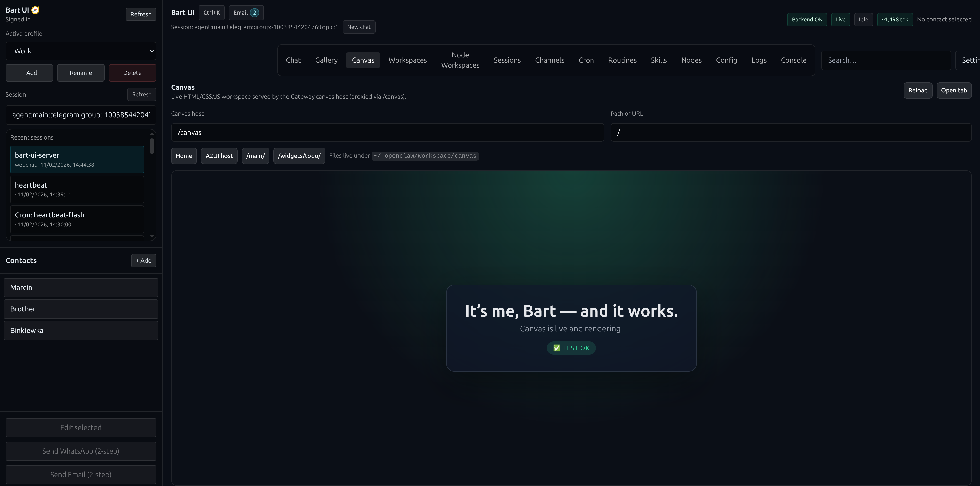Refresh the sidebar with the top Refresh button

141,14
